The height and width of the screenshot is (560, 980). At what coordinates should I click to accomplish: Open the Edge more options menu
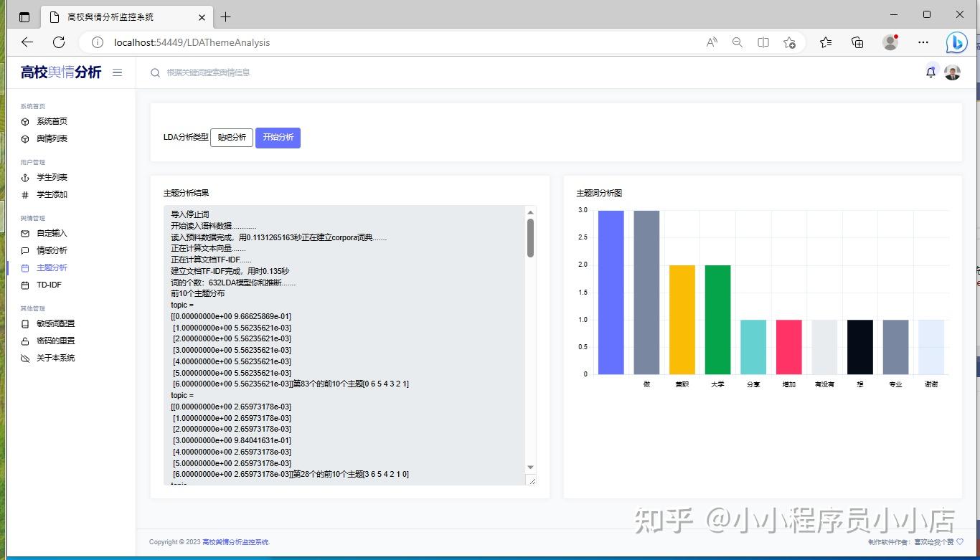923,42
